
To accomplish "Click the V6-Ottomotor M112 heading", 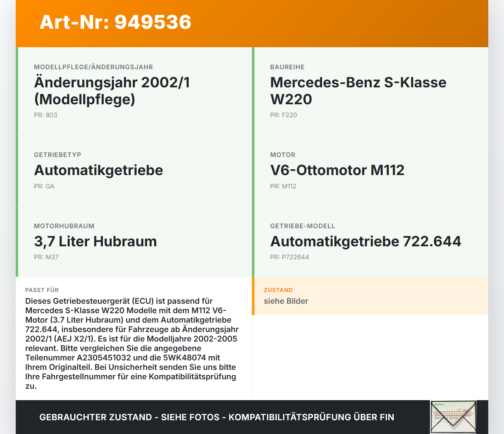I will tap(337, 170).
